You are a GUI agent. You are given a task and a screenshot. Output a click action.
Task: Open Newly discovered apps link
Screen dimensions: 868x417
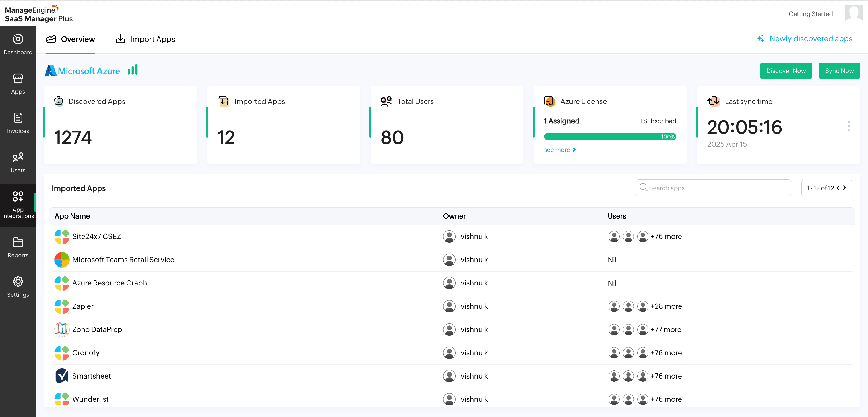click(x=810, y=39)
